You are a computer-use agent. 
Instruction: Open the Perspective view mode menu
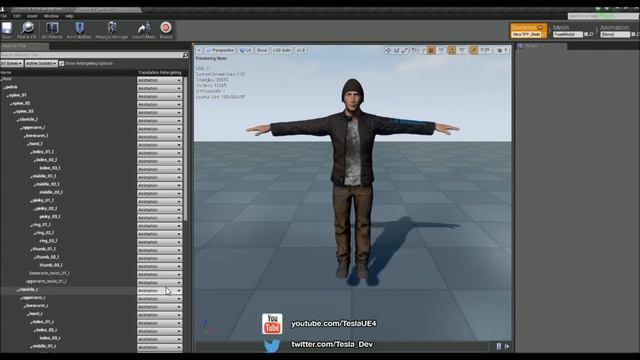220,50
